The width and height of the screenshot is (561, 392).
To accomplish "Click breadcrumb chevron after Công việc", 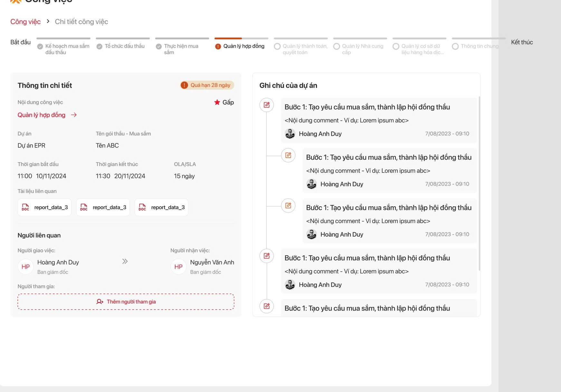I will coord(48,21).
